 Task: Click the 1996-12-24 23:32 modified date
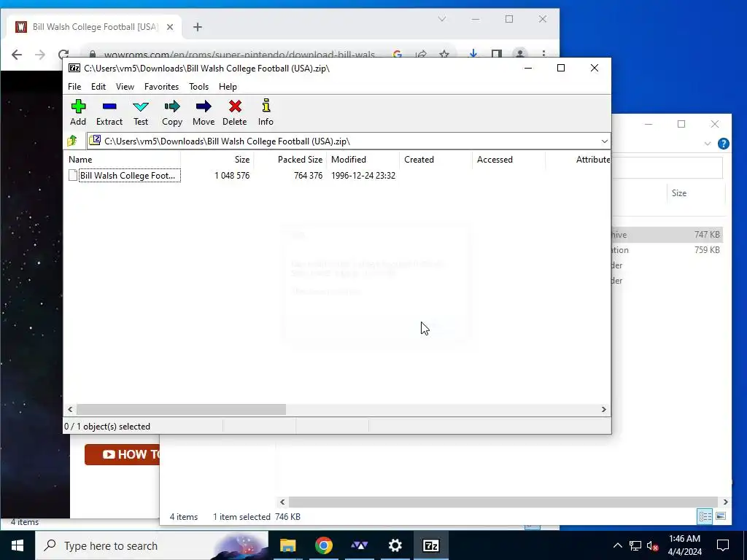pyautogui.click(x=363, y=175)
